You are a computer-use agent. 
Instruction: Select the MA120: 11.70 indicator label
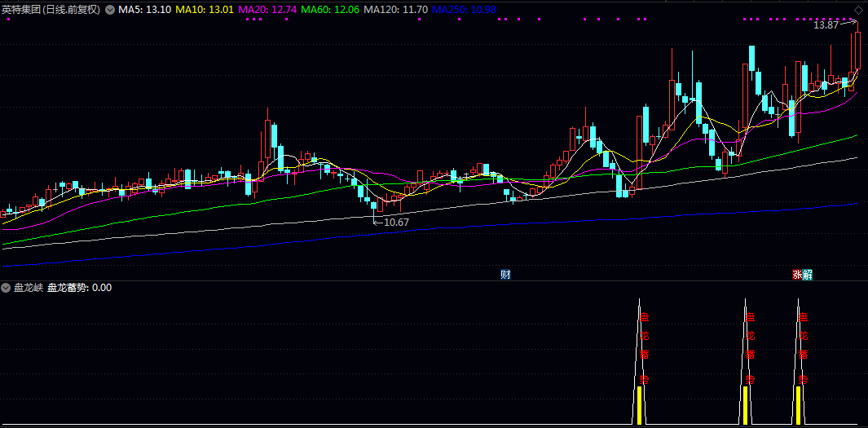coord(396,10)
